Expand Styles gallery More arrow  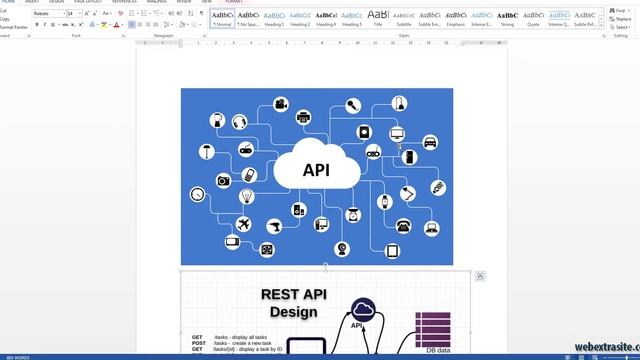pyautogui.click(x=601, y=26)
